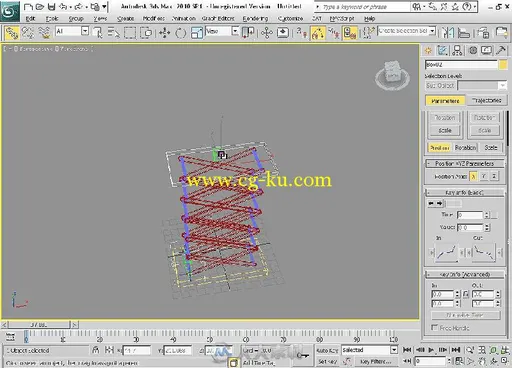This screenshot has width=512, height=368.
Task: Open the Select by Name list tool
Action: click(113, 33)
